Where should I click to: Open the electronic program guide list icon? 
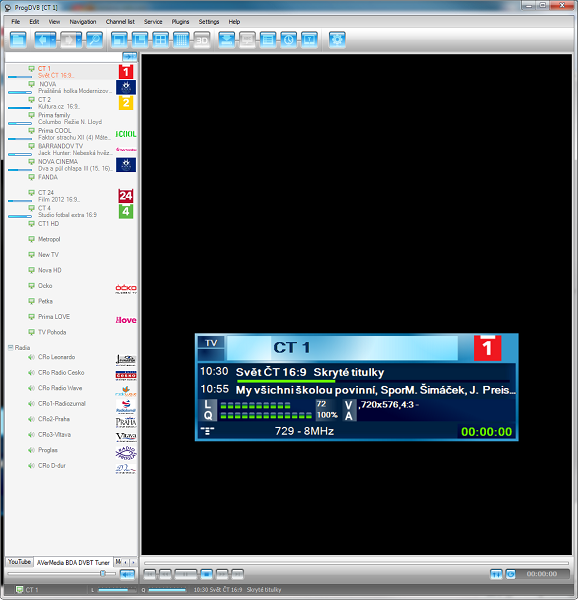pyautogui.click(x=268, y=39)
